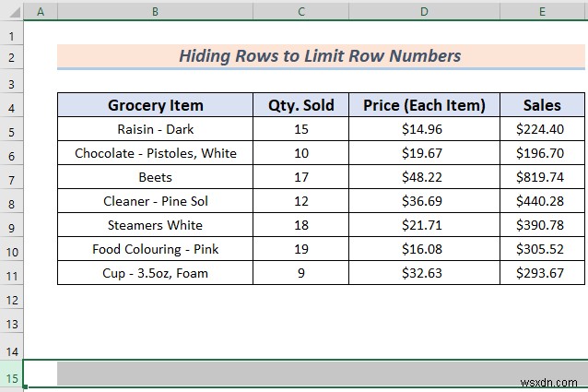
Task: Select column C header
Action: pos(301,11)
